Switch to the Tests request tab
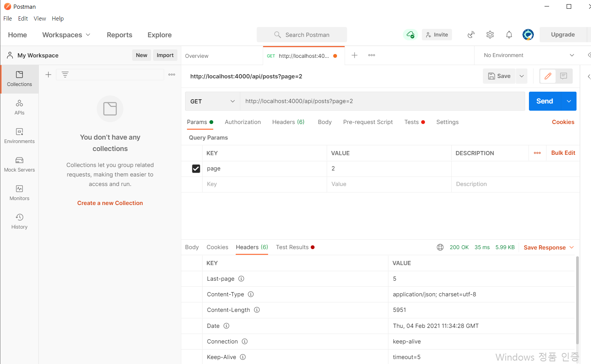Screen dimensions: 591x364 click(x=414, y=122)
